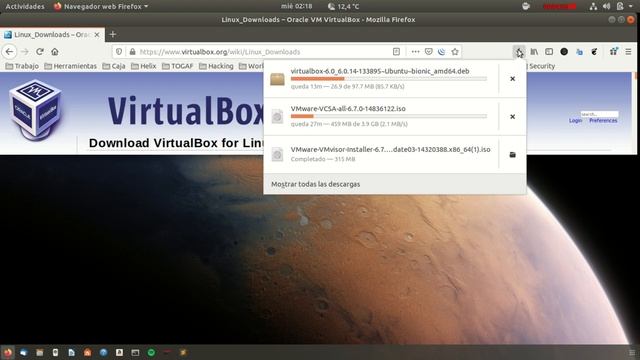640x360 pixels.
Task: Cancel the virtualbox .deb download
Action: click(x=513, y=79)
